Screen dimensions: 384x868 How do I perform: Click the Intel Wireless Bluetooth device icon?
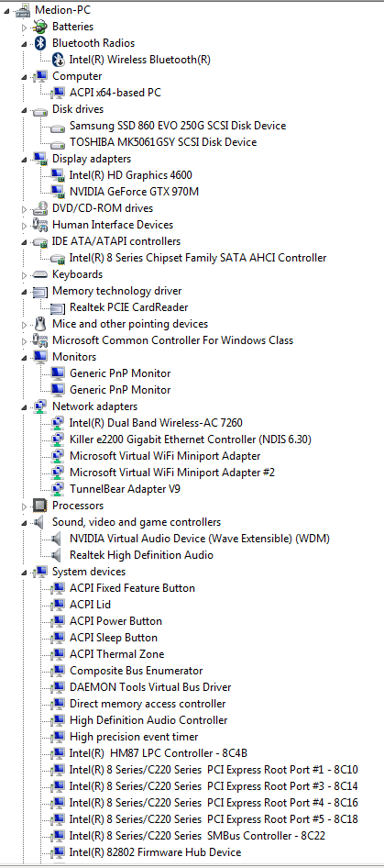58,60
